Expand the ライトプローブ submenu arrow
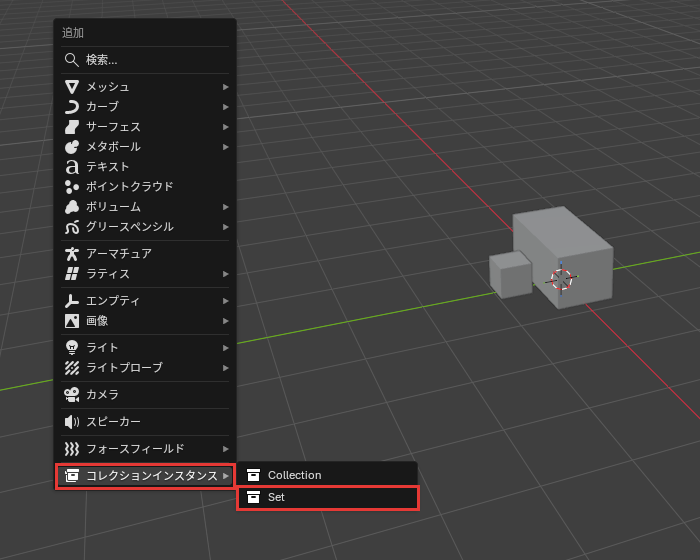This screenshot has height=560, width=700. 225,368
